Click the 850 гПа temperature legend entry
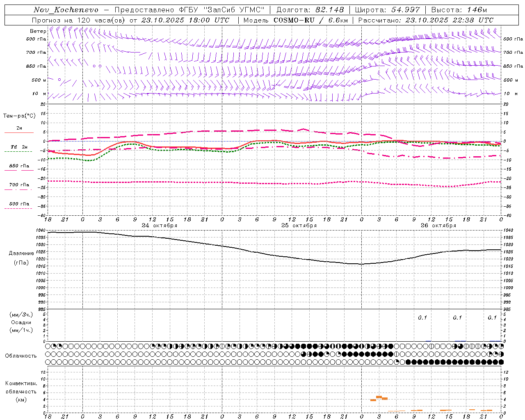Image resolution: width=525 pixels, height=420 pixels. pyautogui.click(x=19, y=166)
